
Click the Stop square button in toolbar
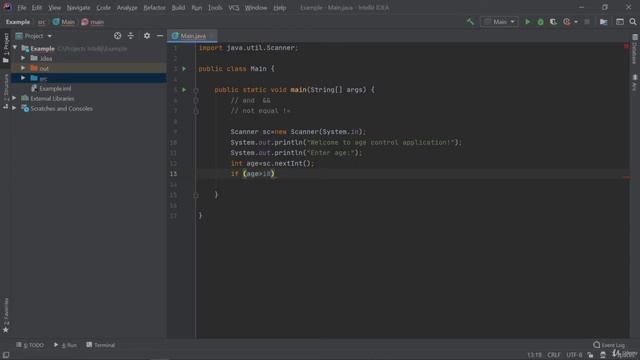(587, 22)
